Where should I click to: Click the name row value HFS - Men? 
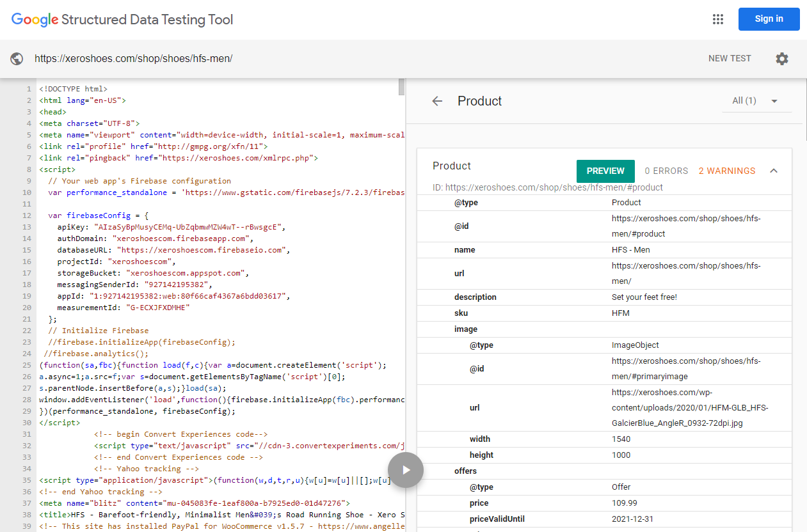point(630,250)
